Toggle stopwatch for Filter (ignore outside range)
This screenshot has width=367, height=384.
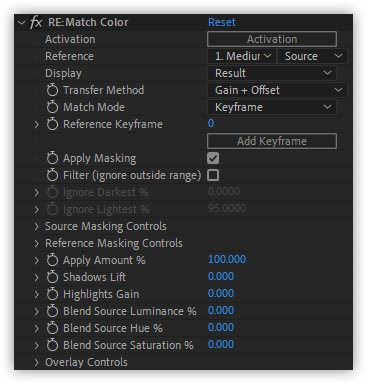[52, 175]
